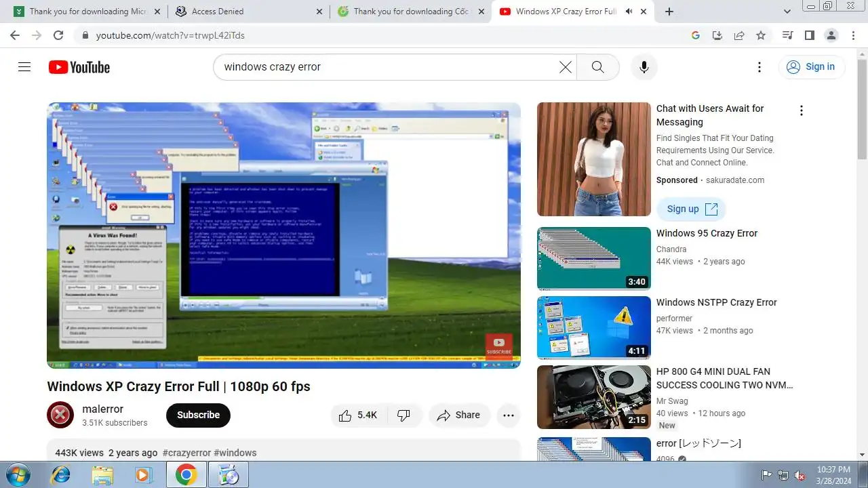
Task: Open the taskbar clock and date
Action: [833, 474]
